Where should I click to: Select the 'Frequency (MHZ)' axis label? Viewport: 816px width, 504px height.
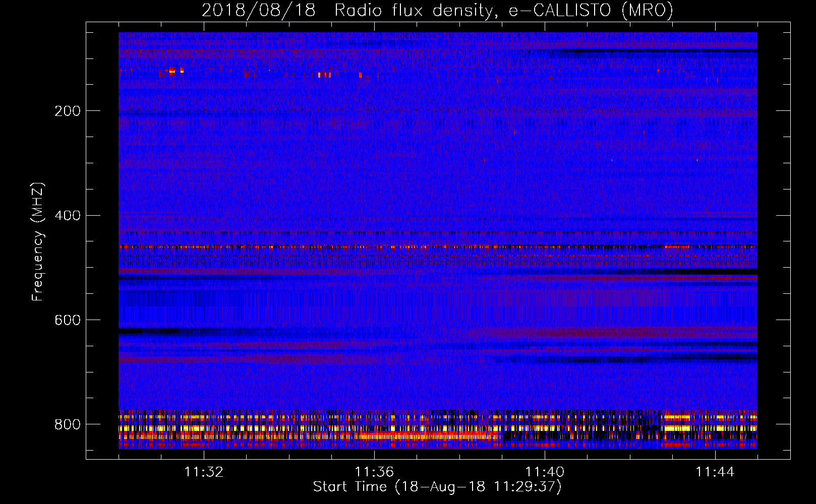point(37,241)
